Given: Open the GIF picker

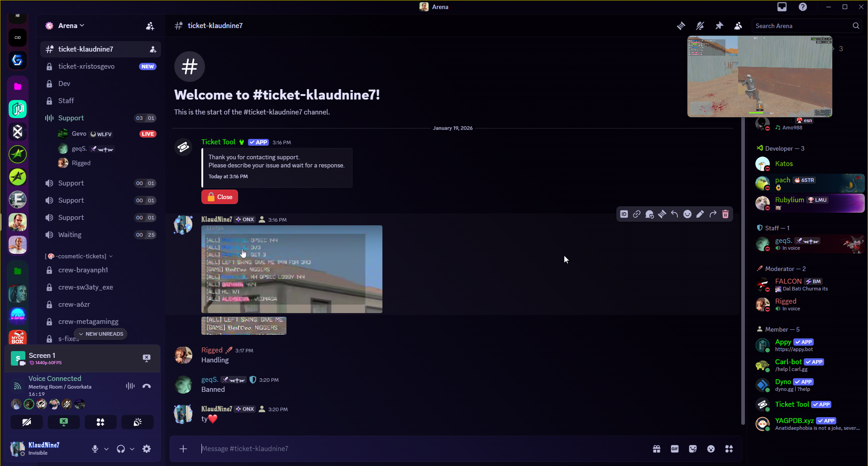Looking at the screenshot, I should [x=675, y=449].
